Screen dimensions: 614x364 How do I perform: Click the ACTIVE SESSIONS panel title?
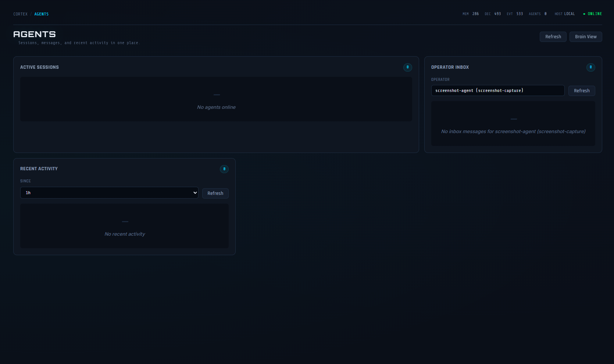coord(39,67)
